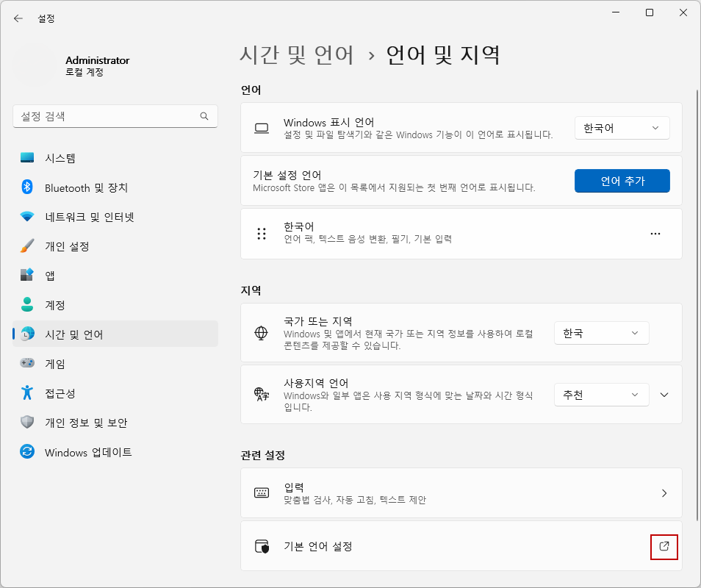Viewport: 701px width, 588px height.
Task: Go back with the arrow icon
Action: (18, 18)
